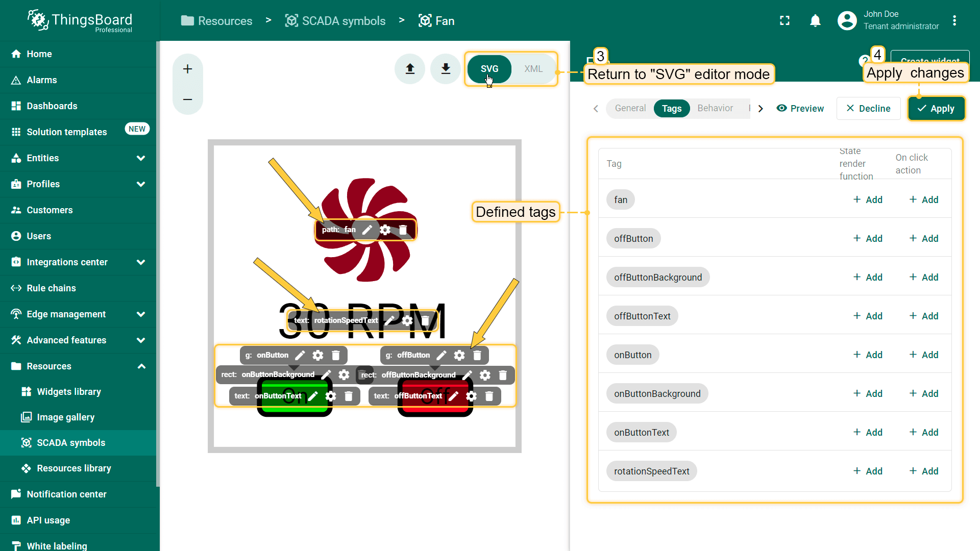Toggle fullscreen mode icon
The width and height of the screenshot is (980, 551).
click(x=785, y=21)
